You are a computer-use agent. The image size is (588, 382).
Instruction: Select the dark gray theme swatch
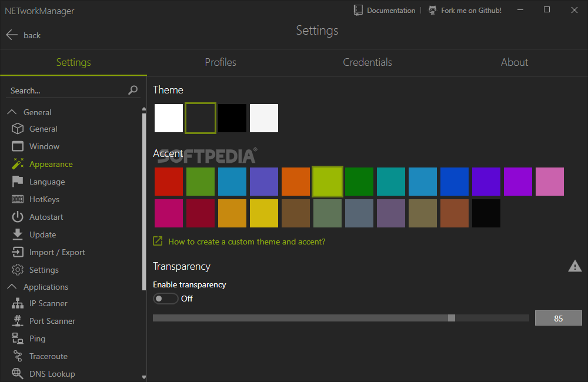[x=201, y=118]
